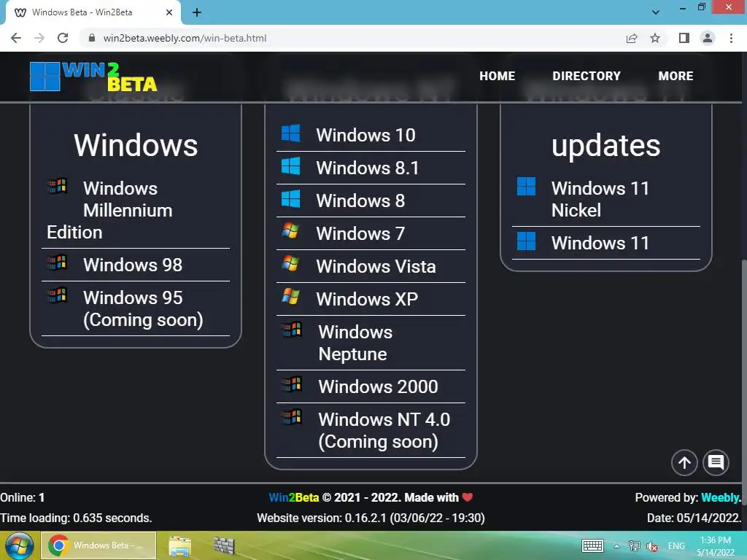Go back to the previous page
This screenshot has height=560, width=747.
16,38
